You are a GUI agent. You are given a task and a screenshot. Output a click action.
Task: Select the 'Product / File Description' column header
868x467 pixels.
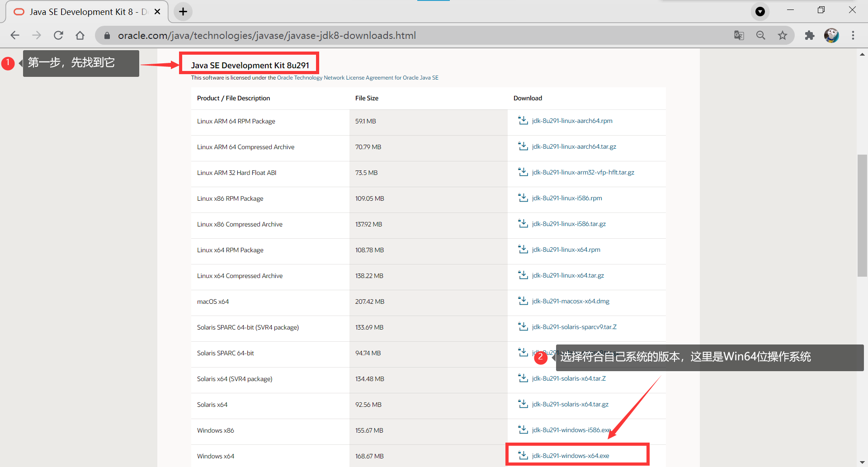click(x=233, y=98)
